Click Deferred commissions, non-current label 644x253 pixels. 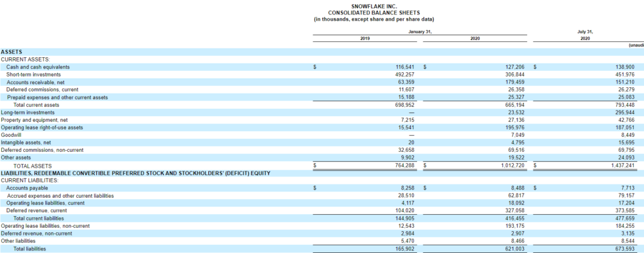click(42, 150)
